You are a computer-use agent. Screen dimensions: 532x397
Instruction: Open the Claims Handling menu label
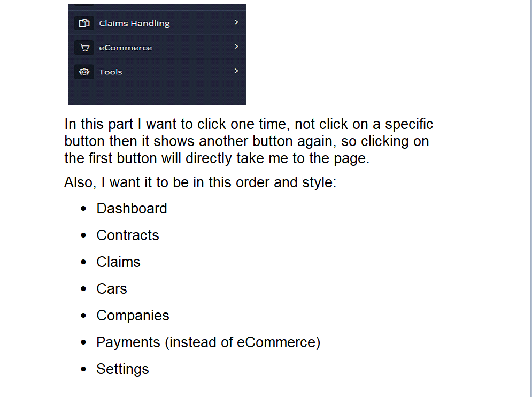click(134, 24)
